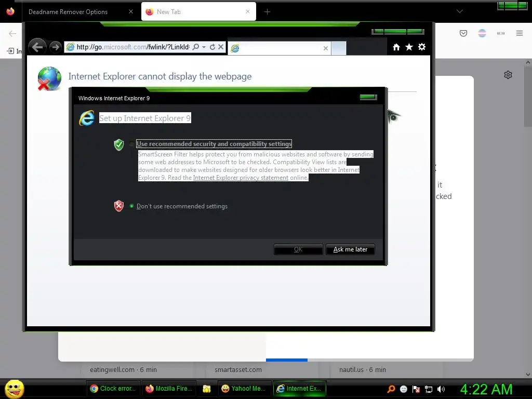Click the stop X icon in IE address bar
The image size is (532, 399).
[x=221, y=47]
